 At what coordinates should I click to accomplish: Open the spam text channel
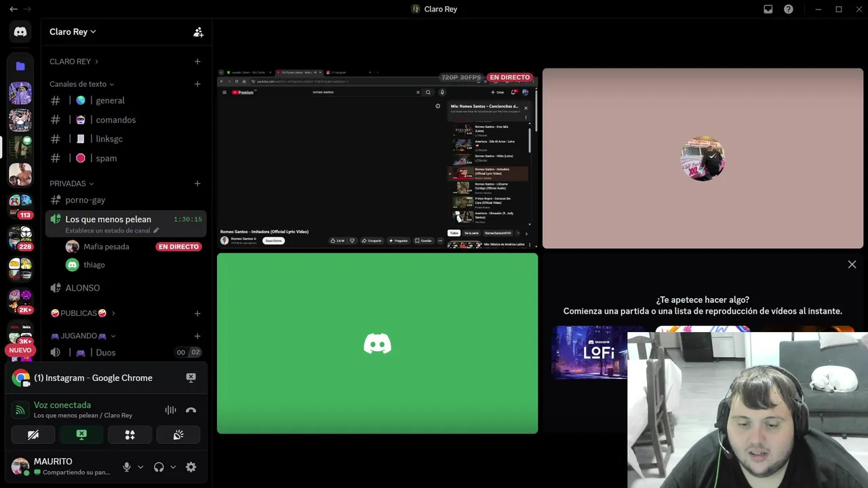coord(126,158)
